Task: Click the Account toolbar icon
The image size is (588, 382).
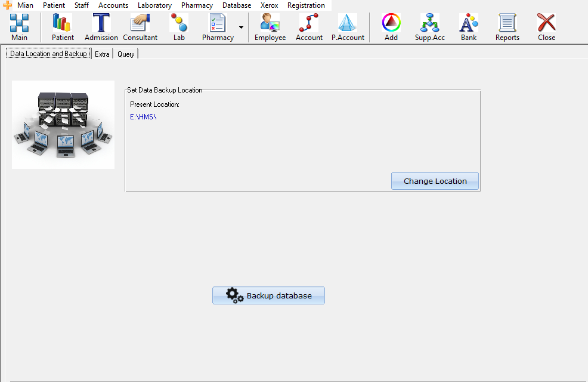Action: [x=309, y=27]
